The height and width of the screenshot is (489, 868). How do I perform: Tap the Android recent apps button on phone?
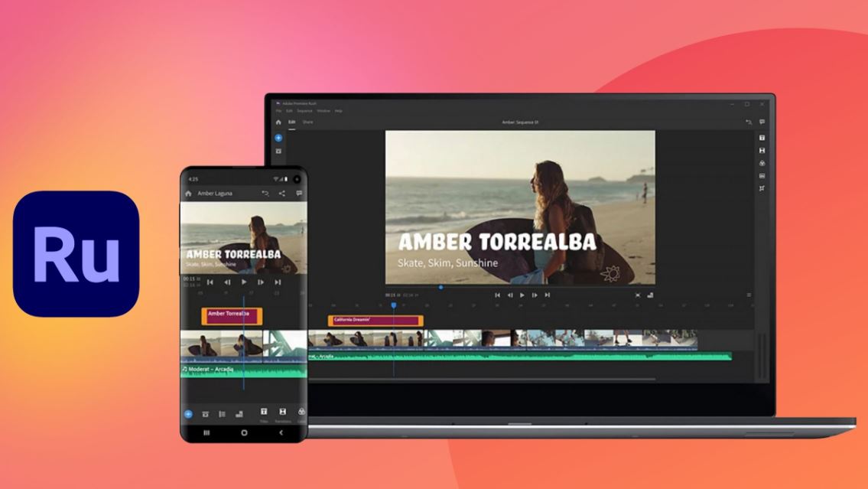(206, 433)
